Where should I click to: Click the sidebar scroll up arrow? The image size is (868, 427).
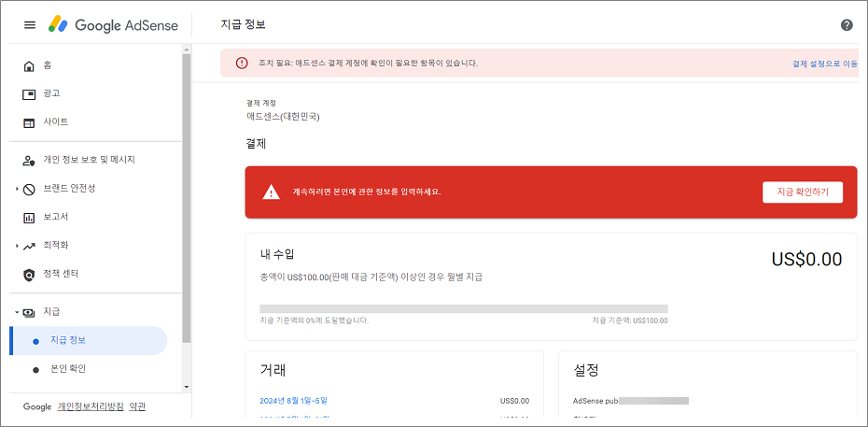(187, 50)
